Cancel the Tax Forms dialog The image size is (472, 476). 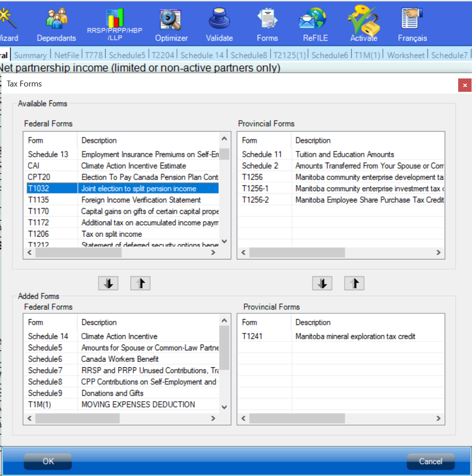tap(430, 462)
